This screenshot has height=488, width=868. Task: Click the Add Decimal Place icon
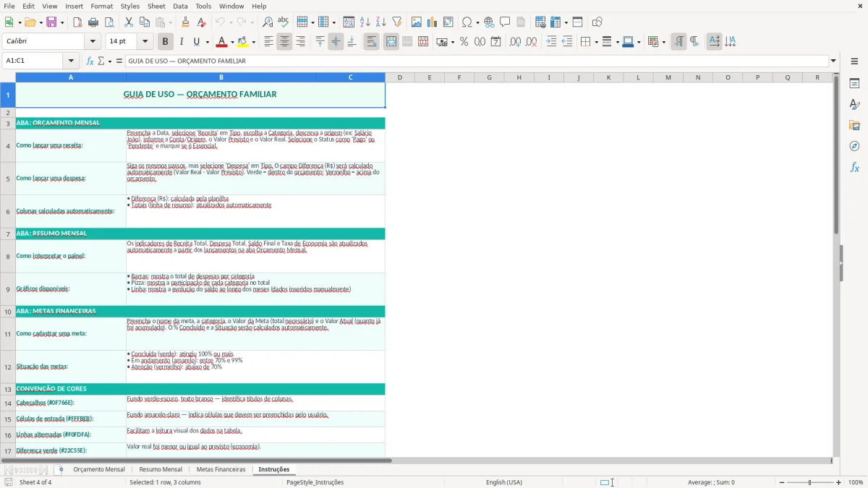pyautogui.click(x=515, y=42)
